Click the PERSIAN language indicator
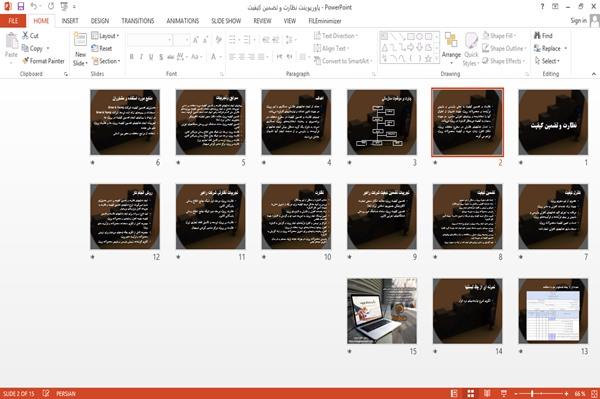Viewport: 600px width, 399px height. pos(66,393)
